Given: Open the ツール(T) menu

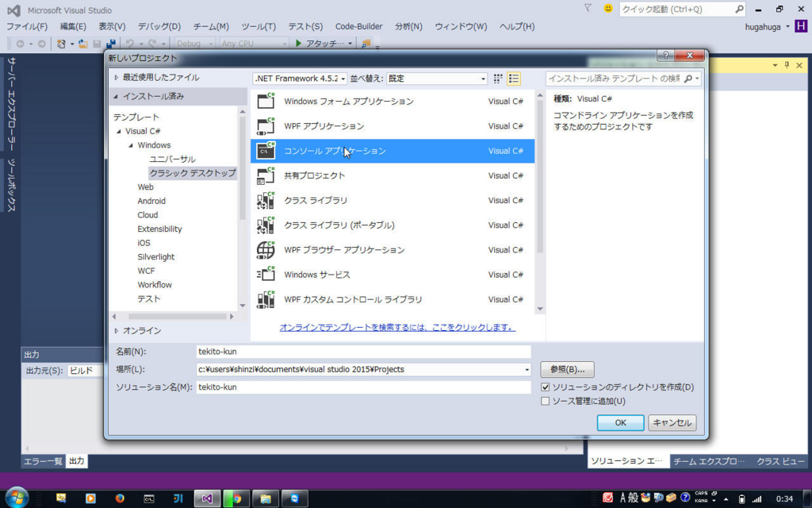Looking at the screenshot, I should (259, 26).
